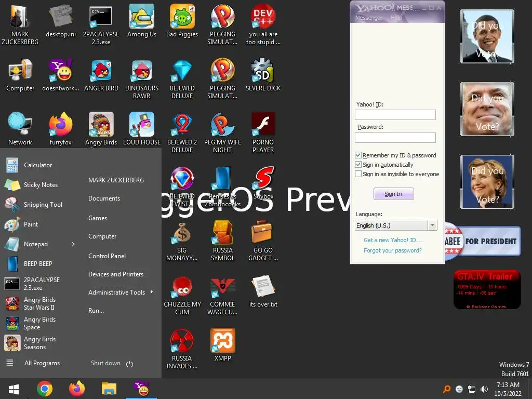The height and width of the screenshot is (399, 532).
Task: Launch Angry Birds Star Wars II from Start menu
Action: pyautogui.click(x=38, y=303)
